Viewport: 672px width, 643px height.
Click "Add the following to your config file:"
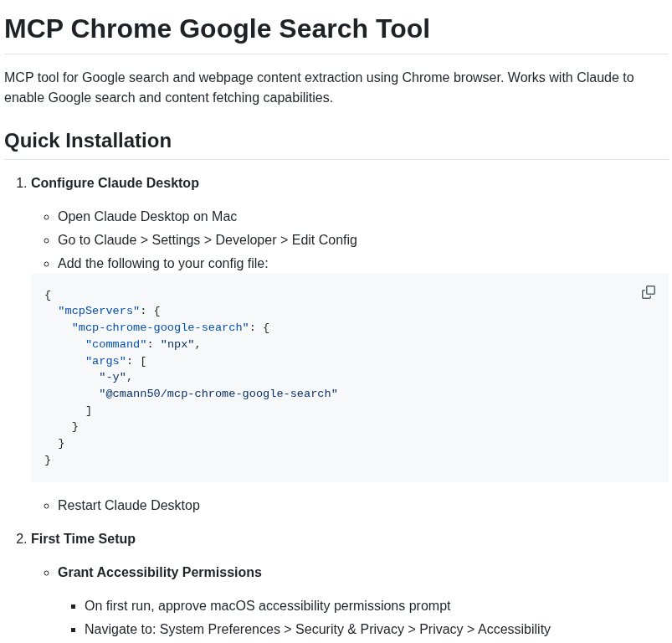coord(163,263)
